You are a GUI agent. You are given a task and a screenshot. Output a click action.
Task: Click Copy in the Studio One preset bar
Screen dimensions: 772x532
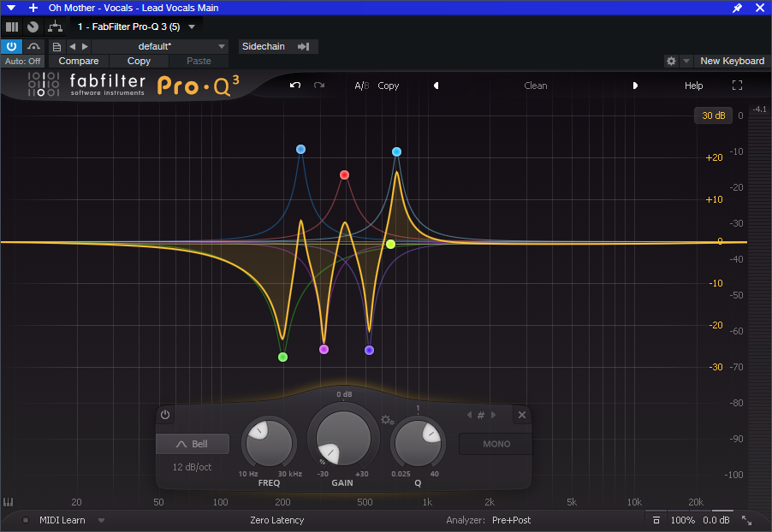point(139,61)
